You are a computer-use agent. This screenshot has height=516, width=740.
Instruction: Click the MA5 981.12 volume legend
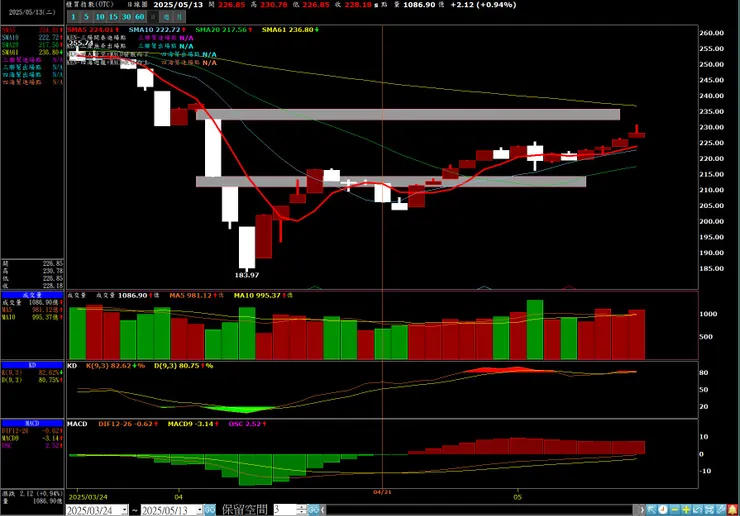point(196,296)
